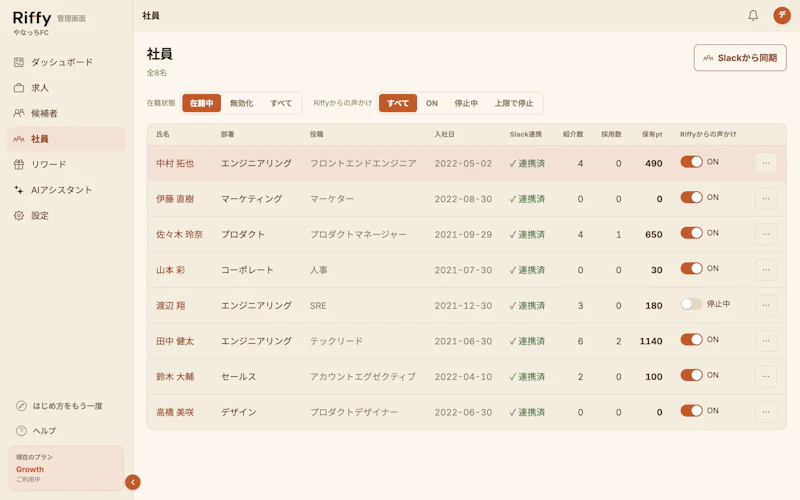Click the 求人 briefcase icon
Image resolution: width=800 pixels, height=500 pixels.
tap(19, 88)
